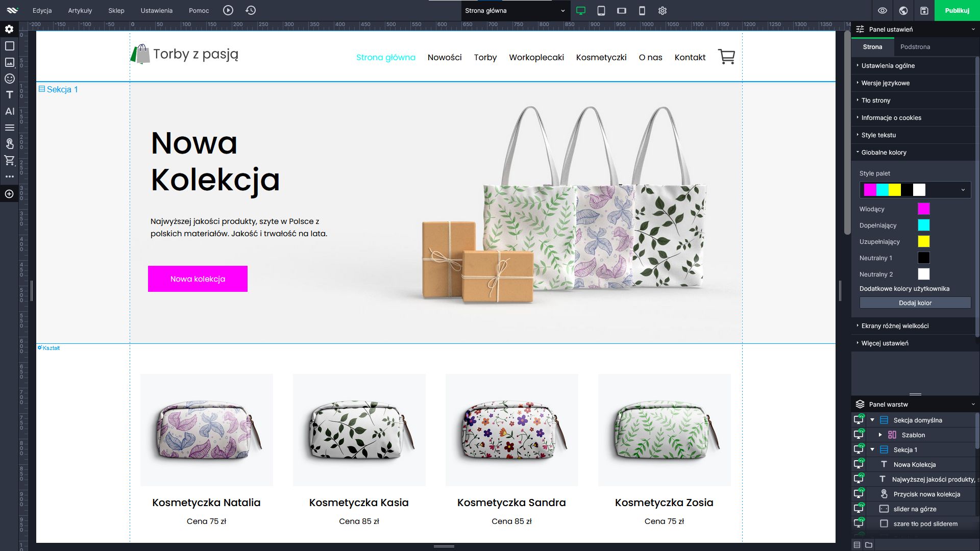Open the Pomoc menu
980x551 pixels.
tap(199, 10)
